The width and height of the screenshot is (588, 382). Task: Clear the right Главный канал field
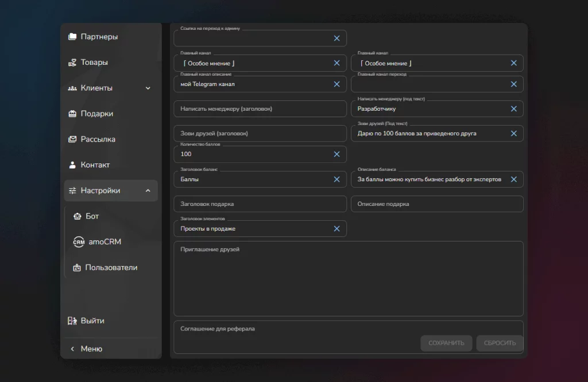(x=514, y=63)
